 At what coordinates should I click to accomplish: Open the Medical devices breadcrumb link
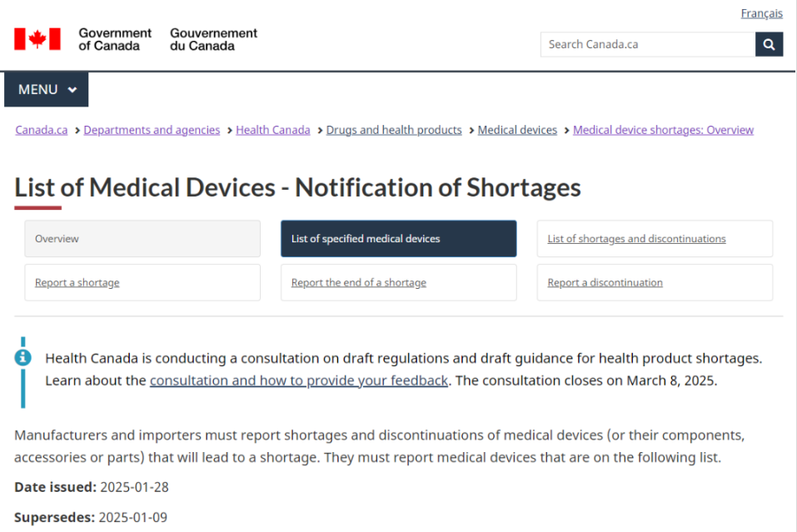click(517, 130)
